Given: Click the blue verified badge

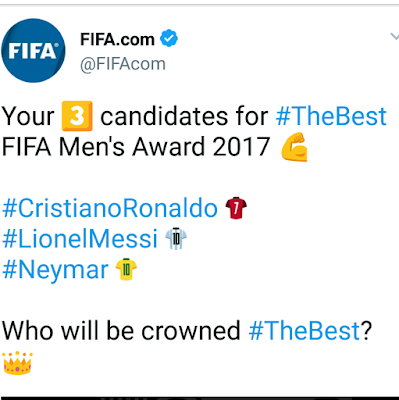Looking at the screenshot, I should click(169, 38).
